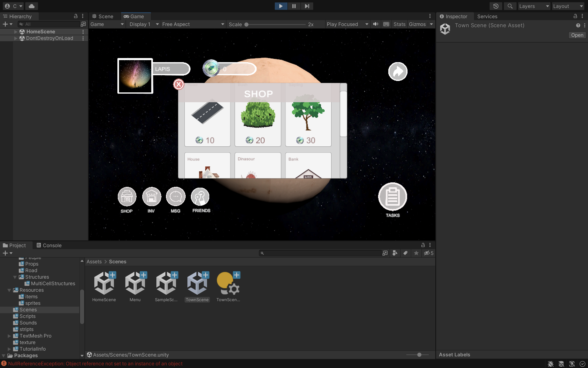
Task: Click the shop panel scrollbar handle
Action: [343, 114]
